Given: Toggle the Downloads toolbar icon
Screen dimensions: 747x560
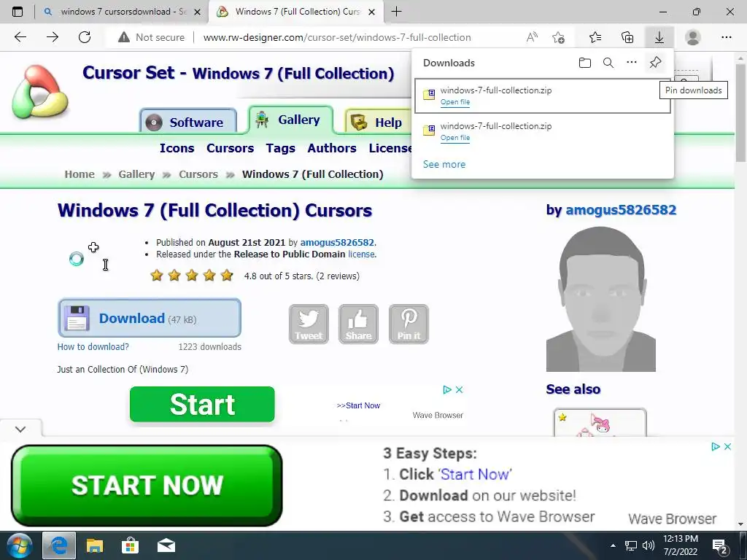Looking at the screenshot, I should click(659, 37).
